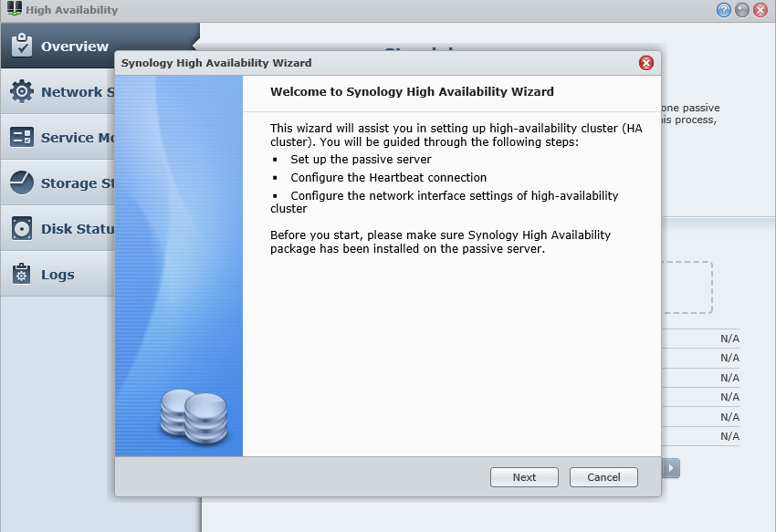Viewport: 776px width, 532px height.
Task: Close the High Availability main window
Action: 760,10
